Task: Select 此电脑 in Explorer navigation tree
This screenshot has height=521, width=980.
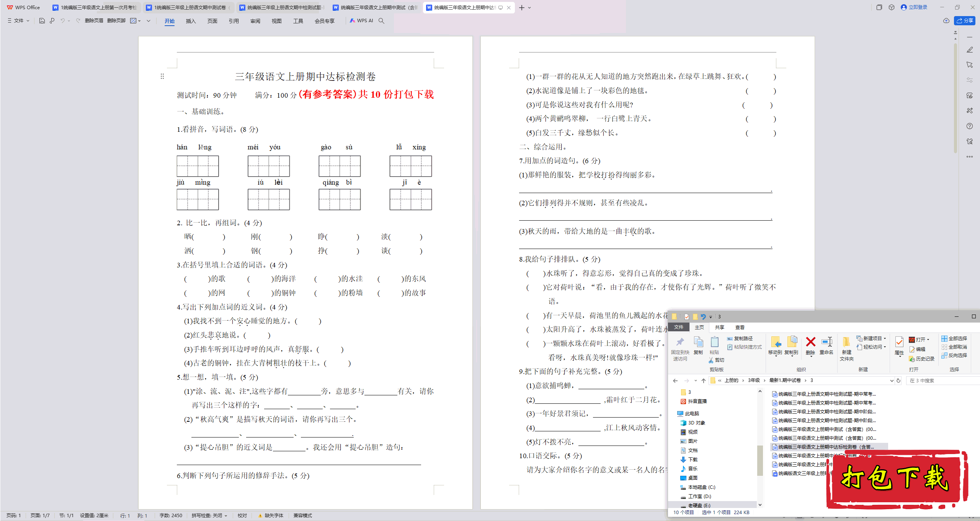Action: (x=688, y=414)
